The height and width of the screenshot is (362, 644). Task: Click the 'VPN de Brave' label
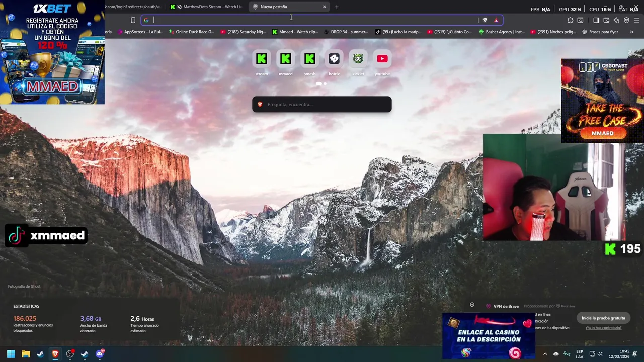(506, 306)
